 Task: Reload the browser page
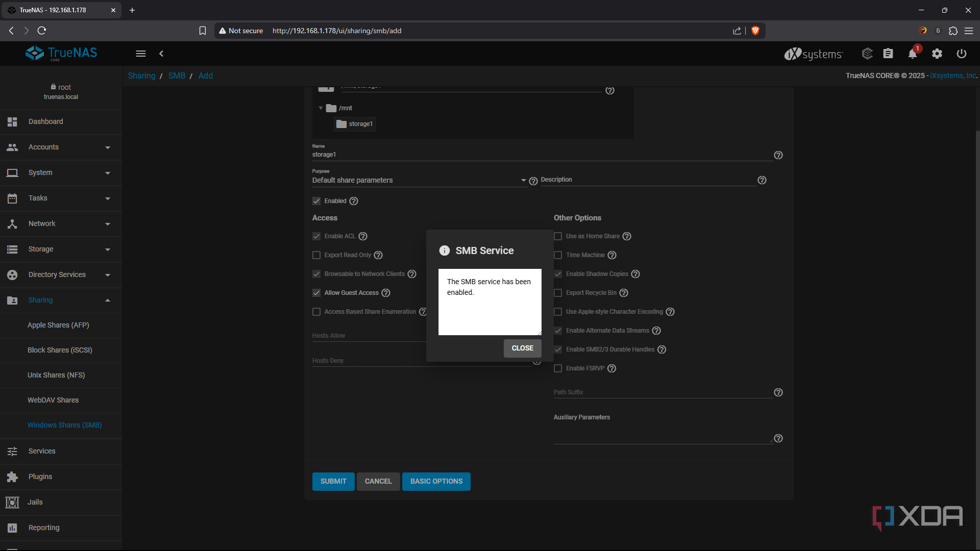click(x=42, y=31)
